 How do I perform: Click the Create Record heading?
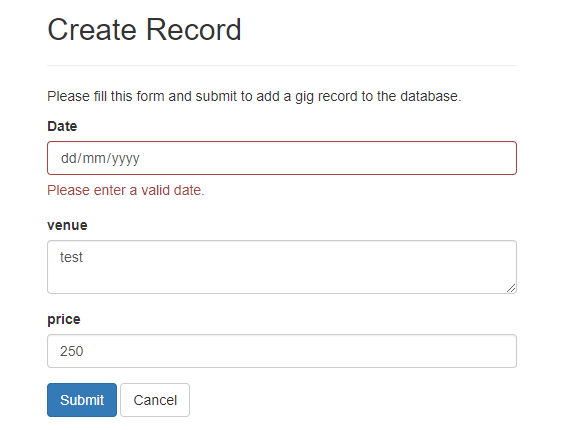coord(144,30)
